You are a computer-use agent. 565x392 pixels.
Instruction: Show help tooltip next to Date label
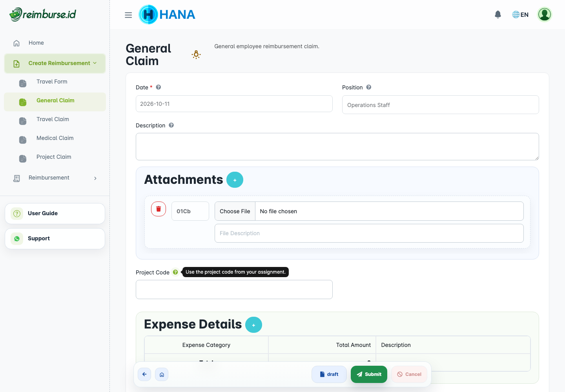[159, 87]
